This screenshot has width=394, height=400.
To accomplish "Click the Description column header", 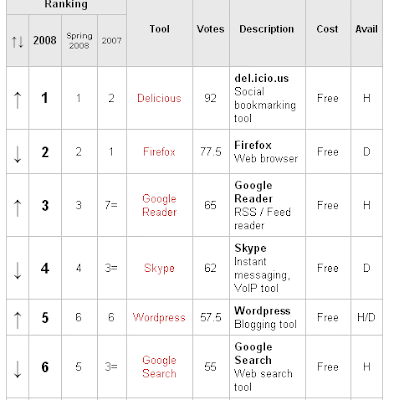I will pos(267,29).
